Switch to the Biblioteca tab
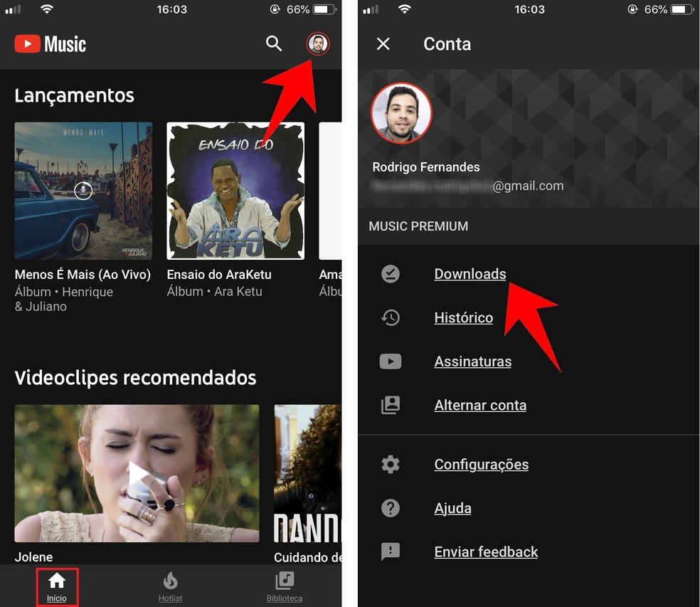700x607 pixels. (x=285, y=587)
